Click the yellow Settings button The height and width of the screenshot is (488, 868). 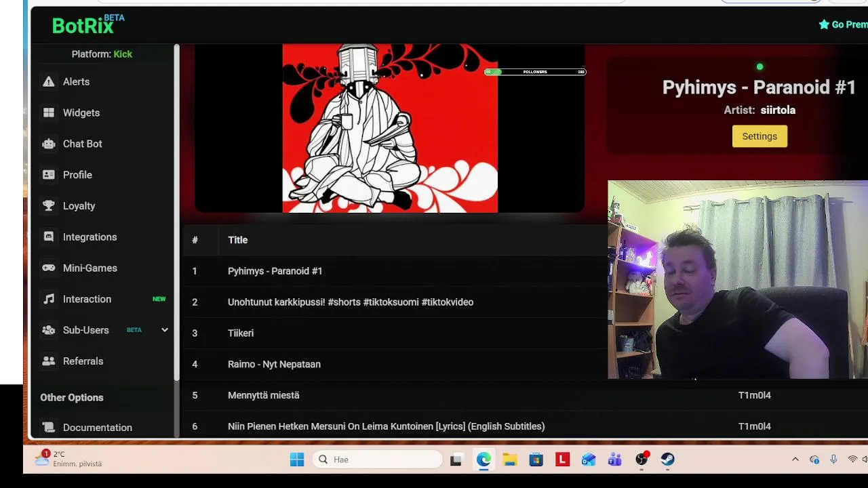point(759,136)
